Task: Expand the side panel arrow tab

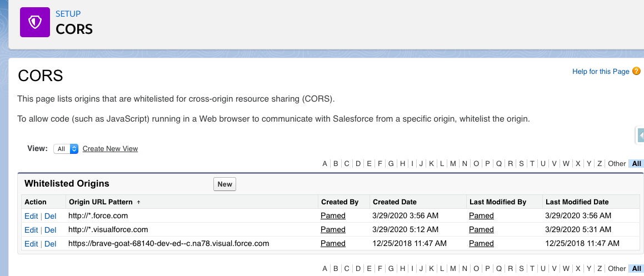Action: pyautogui.click(x=640, y=135)
